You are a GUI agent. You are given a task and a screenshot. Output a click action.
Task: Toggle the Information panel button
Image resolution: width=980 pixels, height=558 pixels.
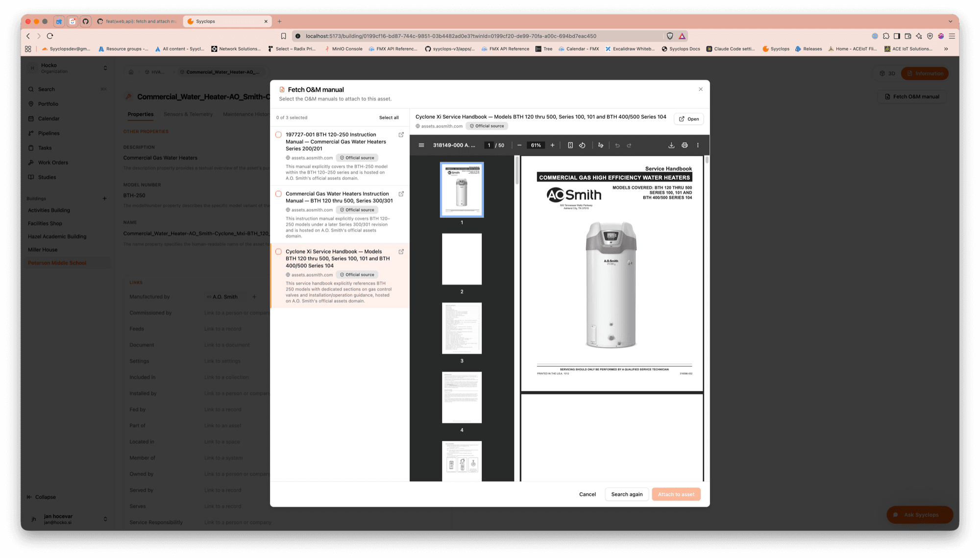point(925,73)
